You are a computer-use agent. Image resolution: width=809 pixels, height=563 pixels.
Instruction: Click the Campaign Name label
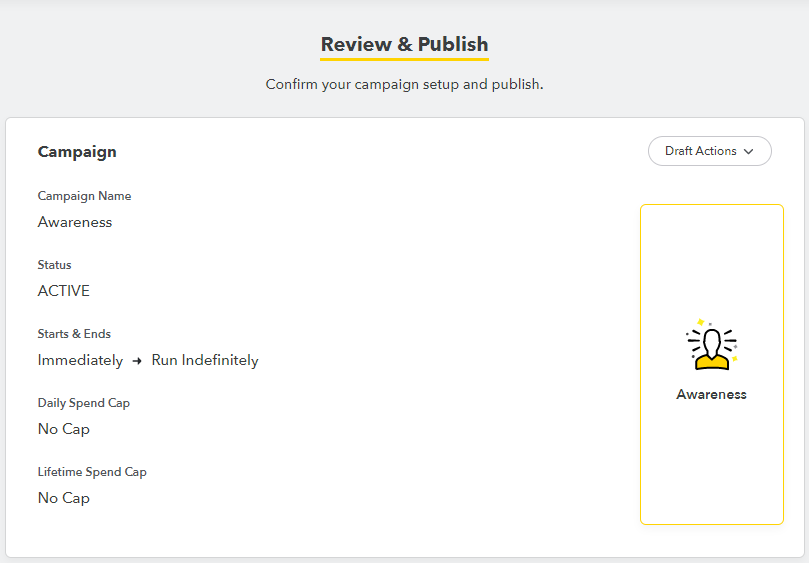[84, 196]
